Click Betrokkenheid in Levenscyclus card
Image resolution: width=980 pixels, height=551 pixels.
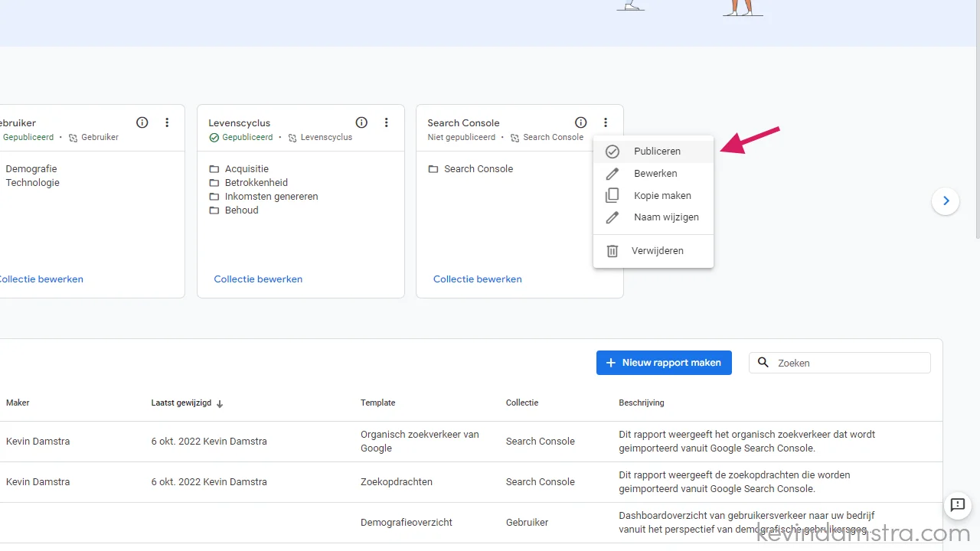point(256,183)
